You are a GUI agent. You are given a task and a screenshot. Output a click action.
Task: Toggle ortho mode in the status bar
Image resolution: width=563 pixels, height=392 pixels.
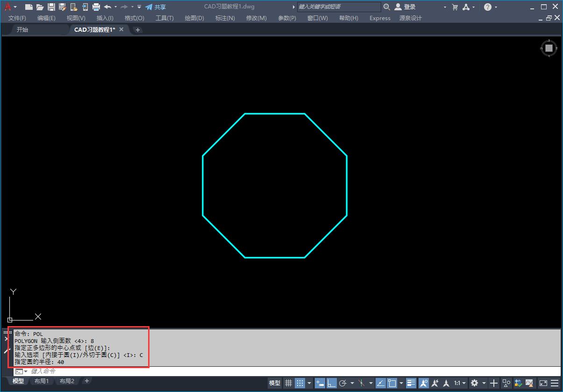coord(331,383)
